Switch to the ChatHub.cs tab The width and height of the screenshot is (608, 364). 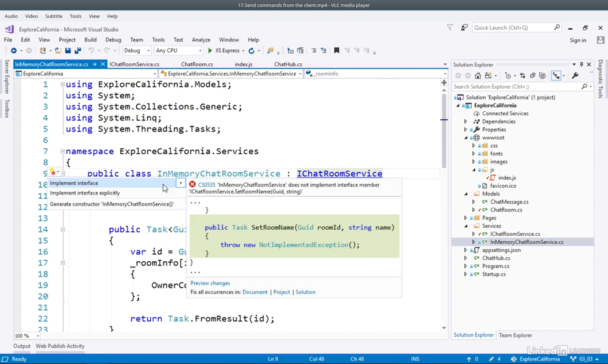[288, 64]
